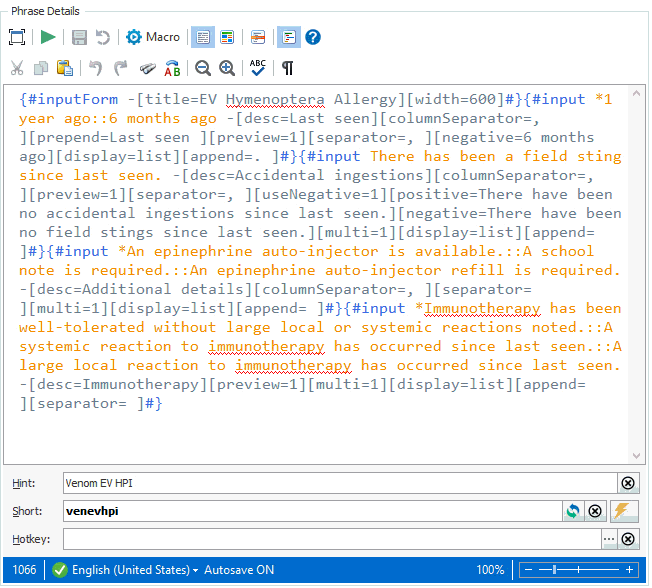Open the Macro menu button

153,37
